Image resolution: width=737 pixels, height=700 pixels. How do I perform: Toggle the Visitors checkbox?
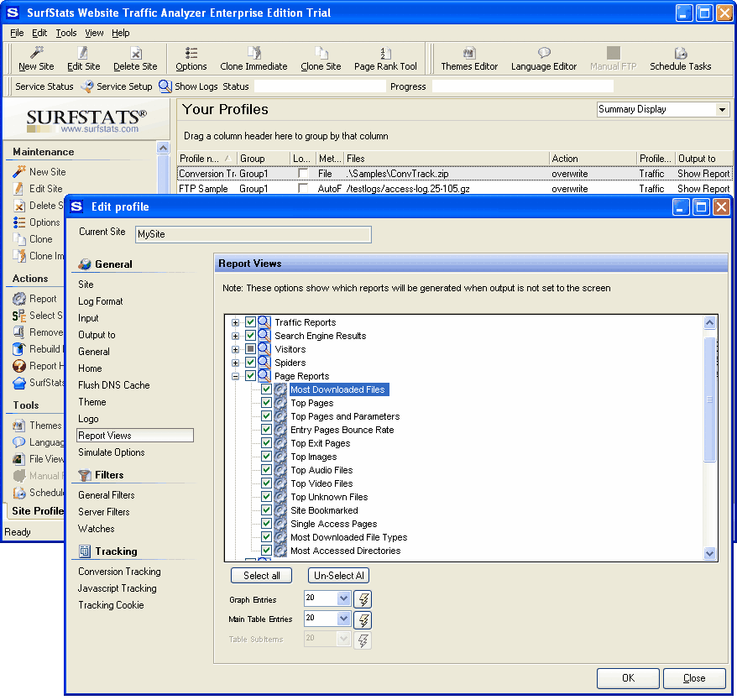pyautogui.click(x=250, y=349)
